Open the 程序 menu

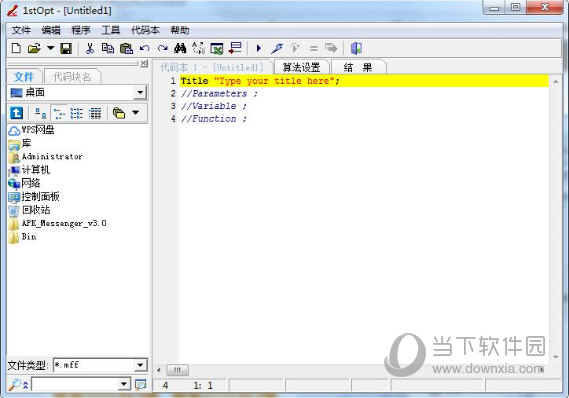coord(81,30)
